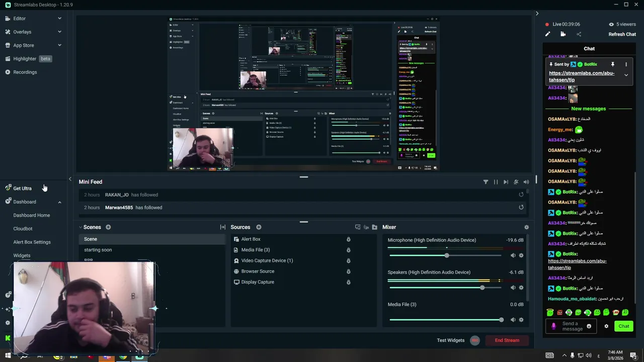The image size is (644, 362).
Task: Mute Media File (3) in the Mixer
Action: (x=513, y=320)
